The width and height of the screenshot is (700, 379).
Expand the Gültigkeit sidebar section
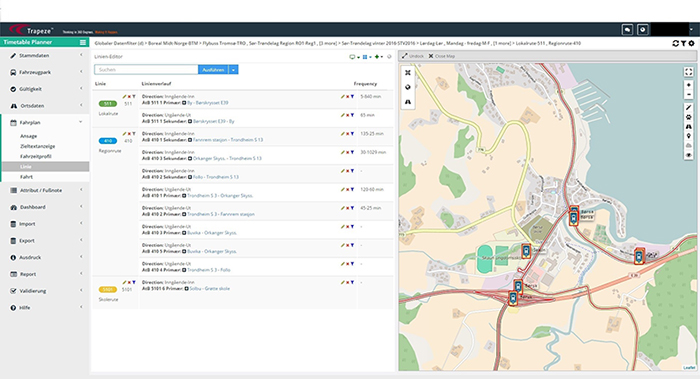coord(45,89)
